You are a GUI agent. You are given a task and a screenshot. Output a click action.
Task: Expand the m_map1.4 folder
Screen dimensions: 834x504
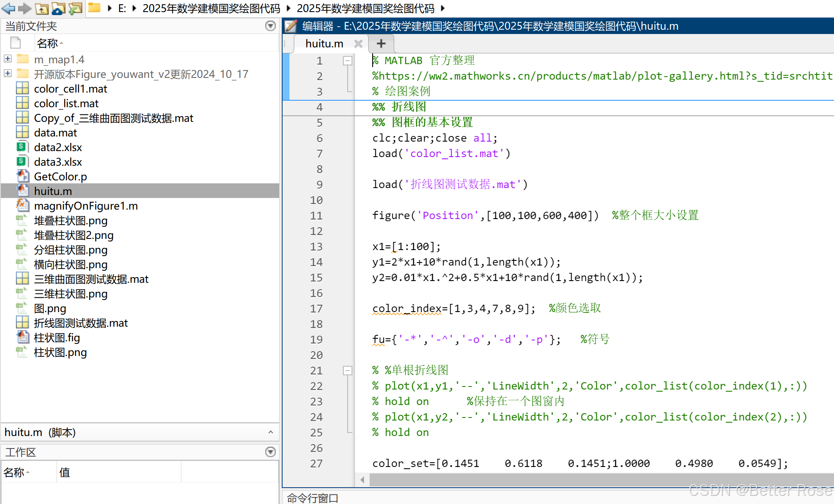[8, 59]
